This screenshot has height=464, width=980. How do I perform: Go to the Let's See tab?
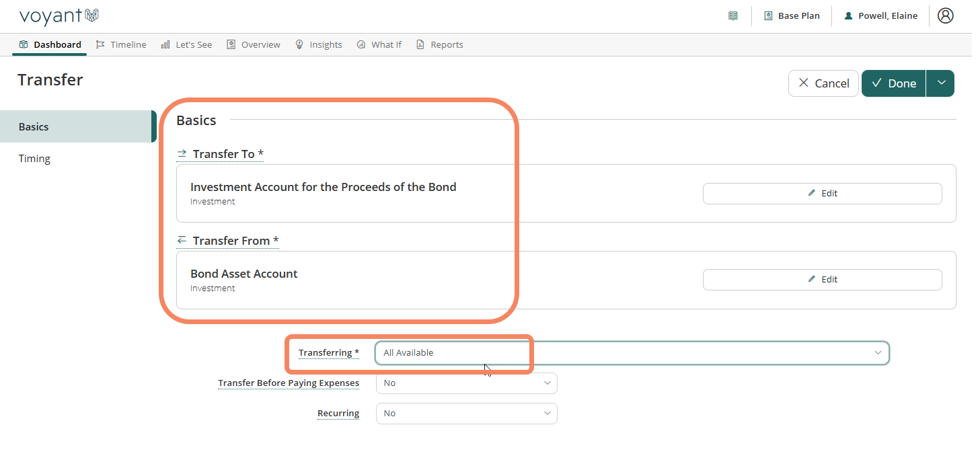pyautogui.click(x=186, y=44)
